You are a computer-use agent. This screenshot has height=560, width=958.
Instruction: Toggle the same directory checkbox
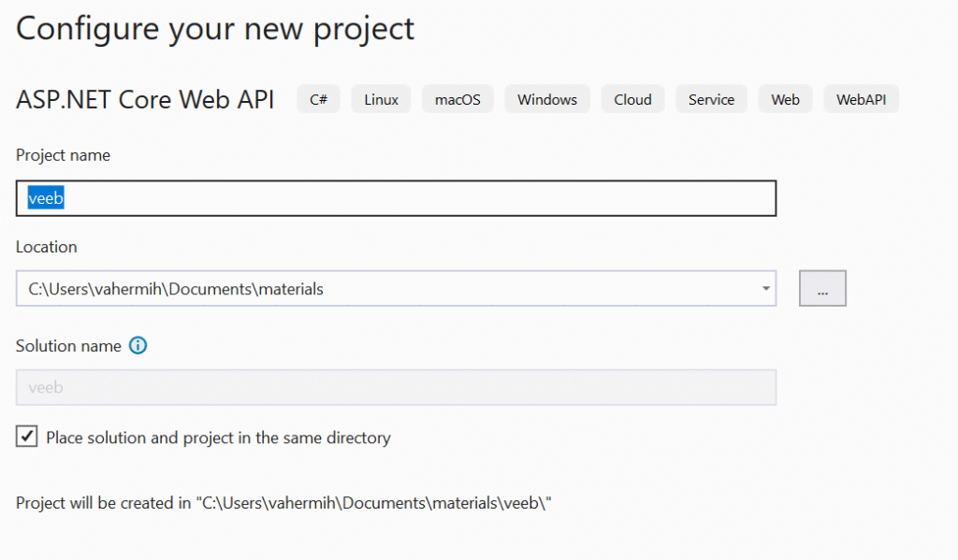27,437
